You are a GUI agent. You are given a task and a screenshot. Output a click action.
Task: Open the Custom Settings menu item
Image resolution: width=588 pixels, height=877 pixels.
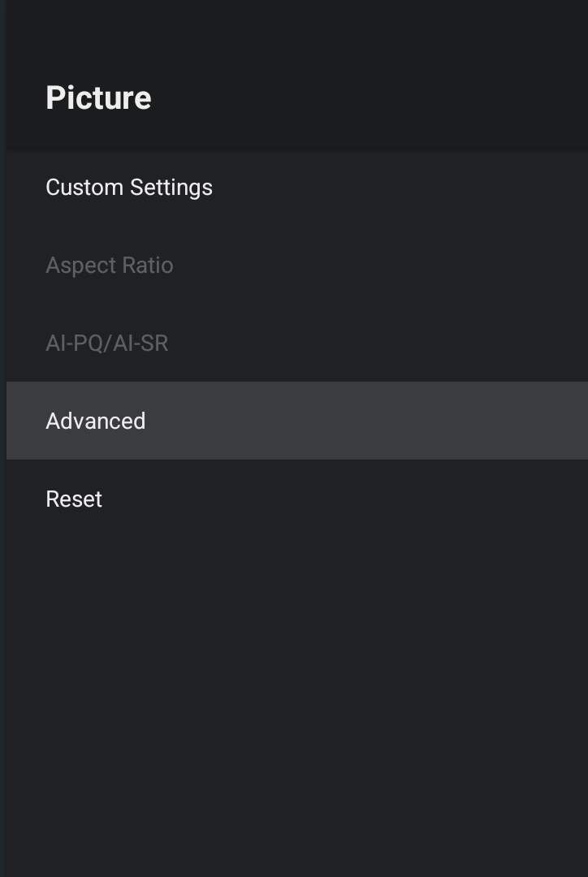tap(129, 187)
